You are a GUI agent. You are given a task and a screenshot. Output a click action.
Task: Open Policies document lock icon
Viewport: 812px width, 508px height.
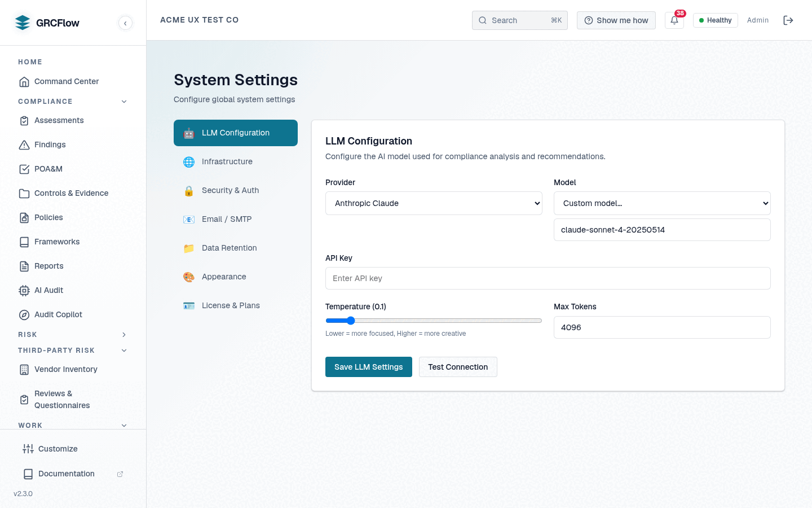point(24,218)
